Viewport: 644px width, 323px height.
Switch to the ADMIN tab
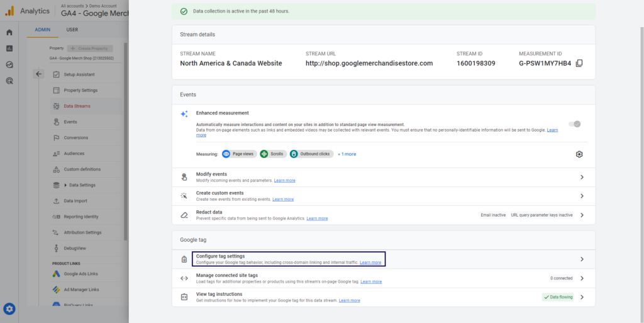[x=43, y=30]
